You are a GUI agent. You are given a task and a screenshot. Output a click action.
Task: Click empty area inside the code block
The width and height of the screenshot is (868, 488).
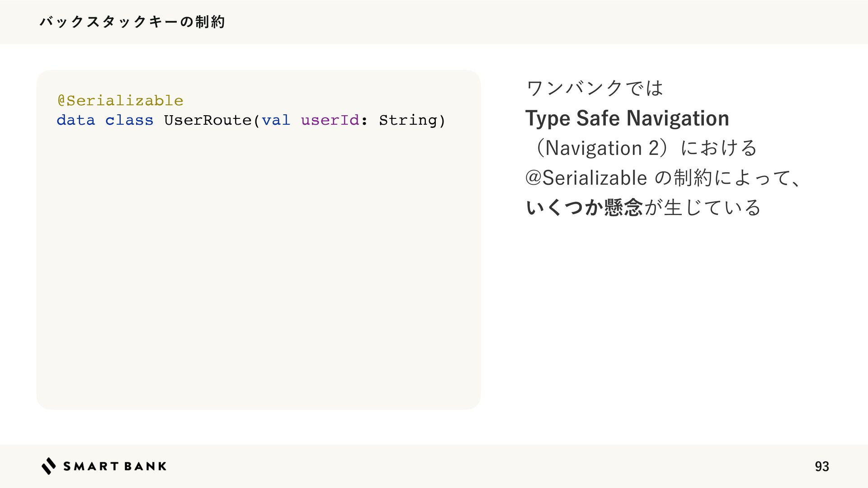point(259,271)
